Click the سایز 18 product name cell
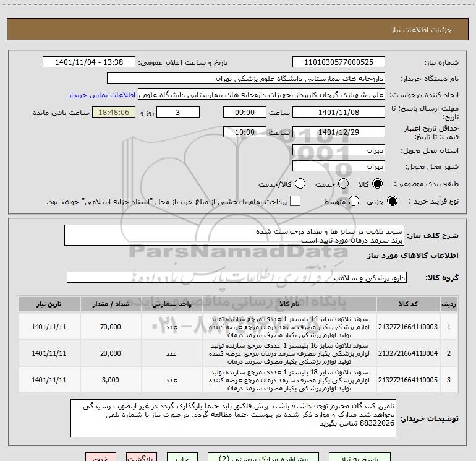This screenshot has width=476, height=461. (289, 380)
